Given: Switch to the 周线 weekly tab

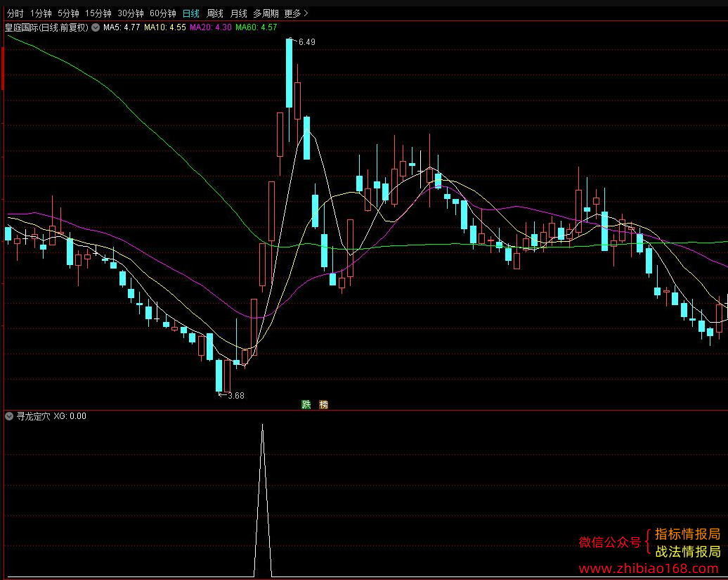Looking at the screenshot, I should [215, 13].
